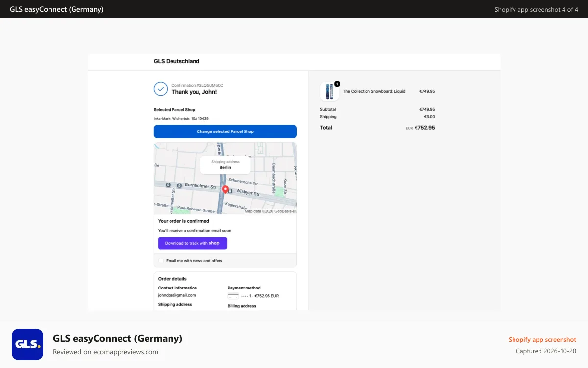588x368 pixels.
Task: Click 'Captured 2026-10-20' text
Action: click(546, 351)
